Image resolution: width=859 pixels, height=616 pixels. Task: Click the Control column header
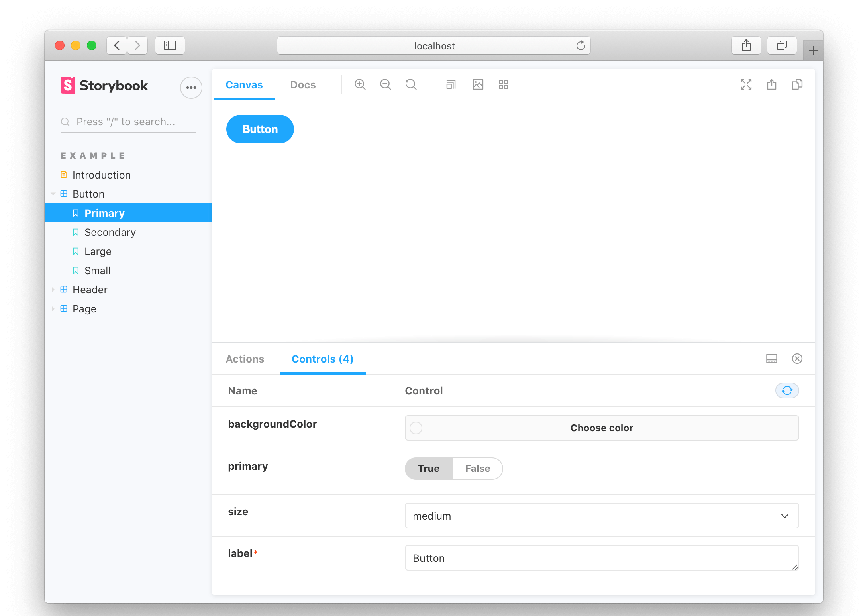(x=424, y=391)
